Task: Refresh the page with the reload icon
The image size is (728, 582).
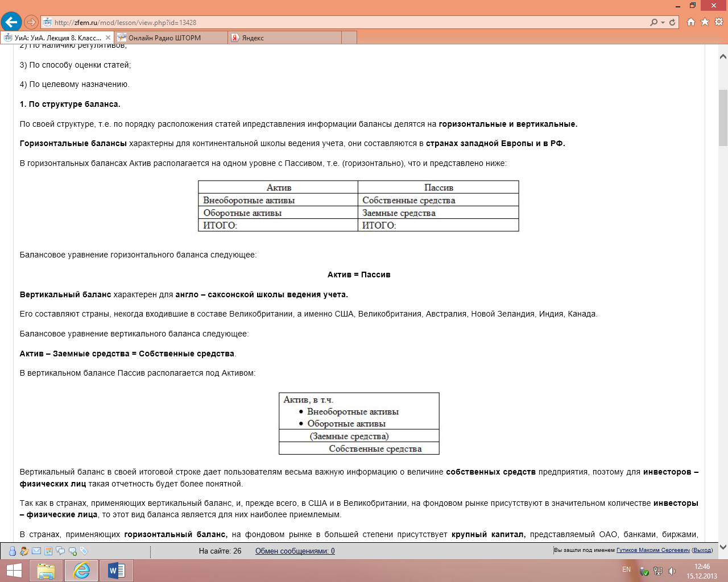Action: pos(672,22)
